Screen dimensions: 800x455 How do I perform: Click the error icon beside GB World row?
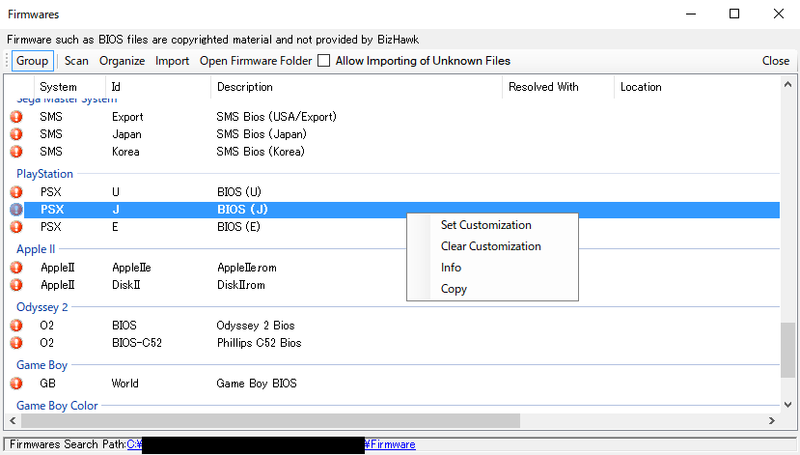[16, 384]
